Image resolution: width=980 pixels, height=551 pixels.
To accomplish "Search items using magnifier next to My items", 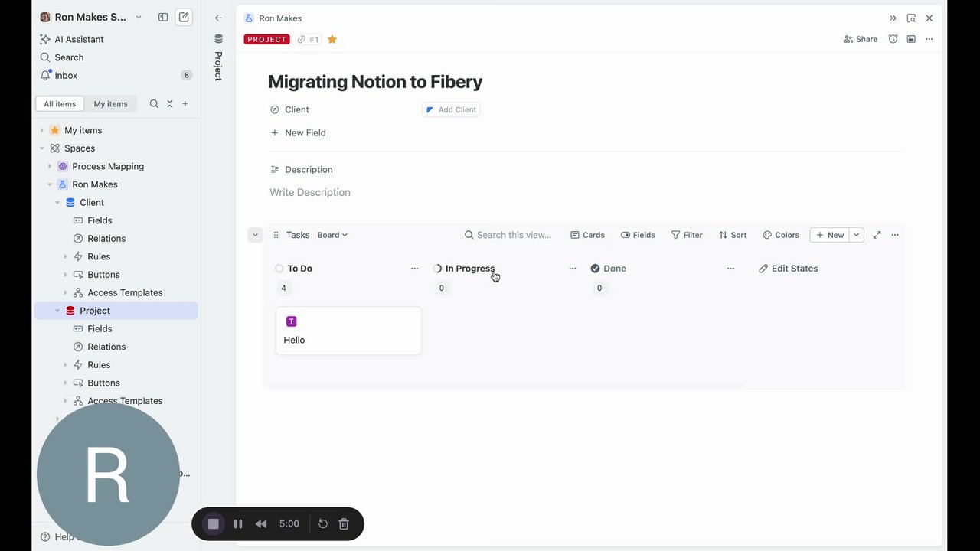I will click(x=154, y=104).
